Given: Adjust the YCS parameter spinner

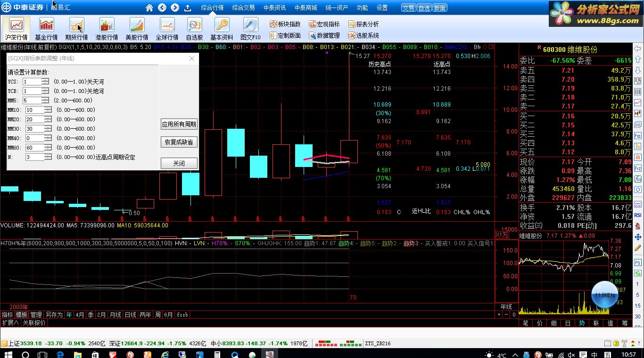Looking at the screenshot, I should [45, 82].
